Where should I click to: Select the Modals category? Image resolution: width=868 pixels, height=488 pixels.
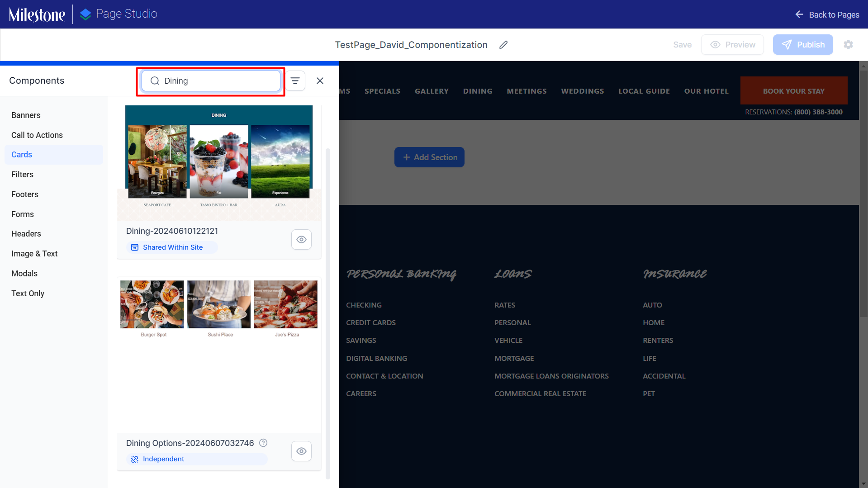54,274
